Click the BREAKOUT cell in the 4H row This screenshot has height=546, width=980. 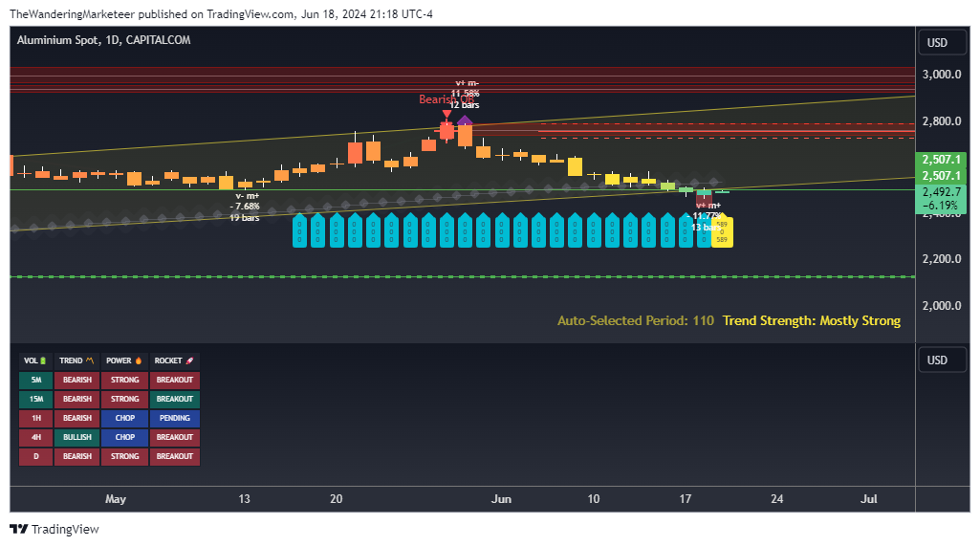pyautogui.click(x=174, y=437)
